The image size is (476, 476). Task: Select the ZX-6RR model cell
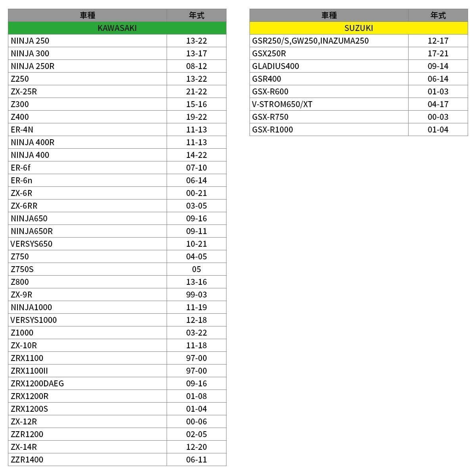pos(87,206)
